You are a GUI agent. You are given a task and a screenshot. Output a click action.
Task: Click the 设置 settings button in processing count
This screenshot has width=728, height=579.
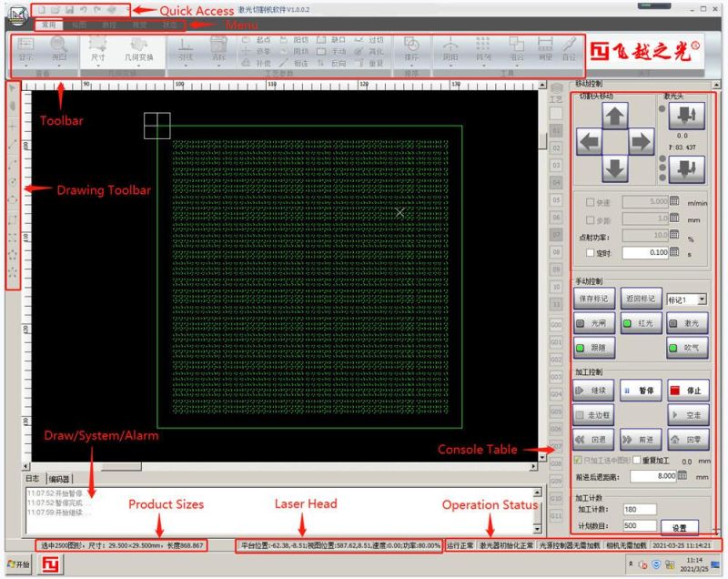coord(679,527)
